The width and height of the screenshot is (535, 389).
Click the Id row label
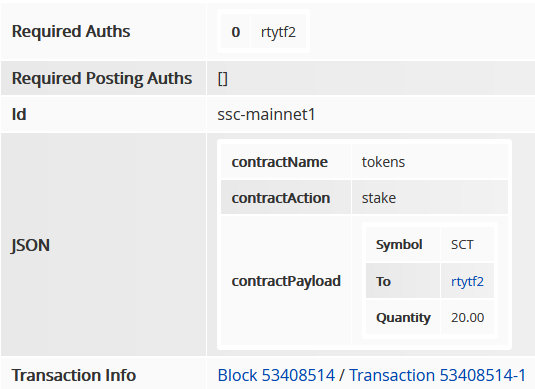click(x=19, y=114)
